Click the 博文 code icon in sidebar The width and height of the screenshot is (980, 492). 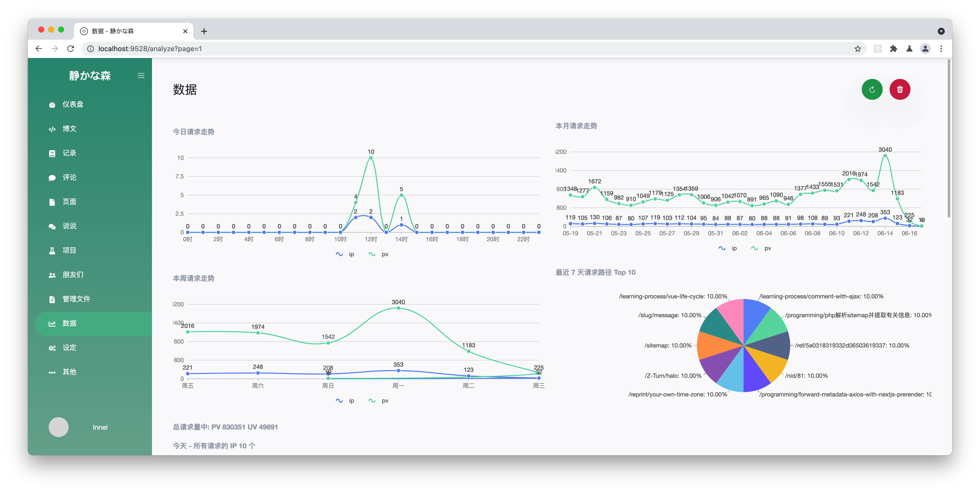pos(52,129)
